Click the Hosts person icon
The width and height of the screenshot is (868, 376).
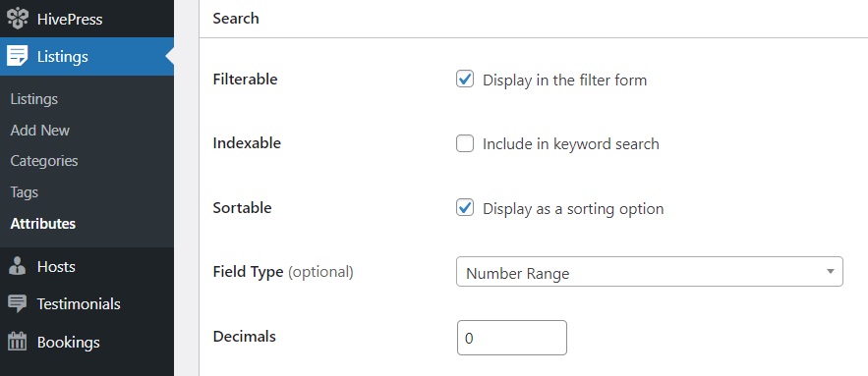[x=17, y=266]
